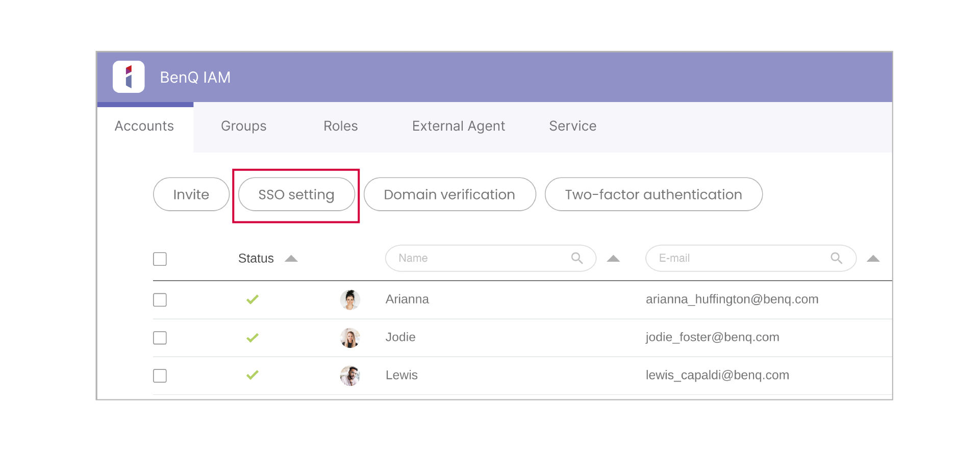Tick the select-all checkbox in table header
This screenshot has height=451, width=980.
160,259
